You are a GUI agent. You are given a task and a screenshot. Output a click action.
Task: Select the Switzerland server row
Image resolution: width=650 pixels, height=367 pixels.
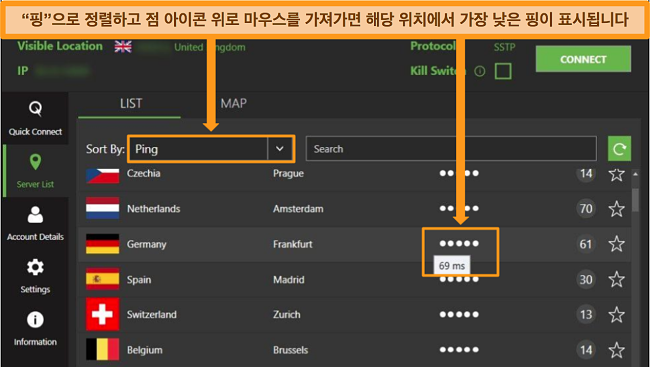(x=354, y=314)
